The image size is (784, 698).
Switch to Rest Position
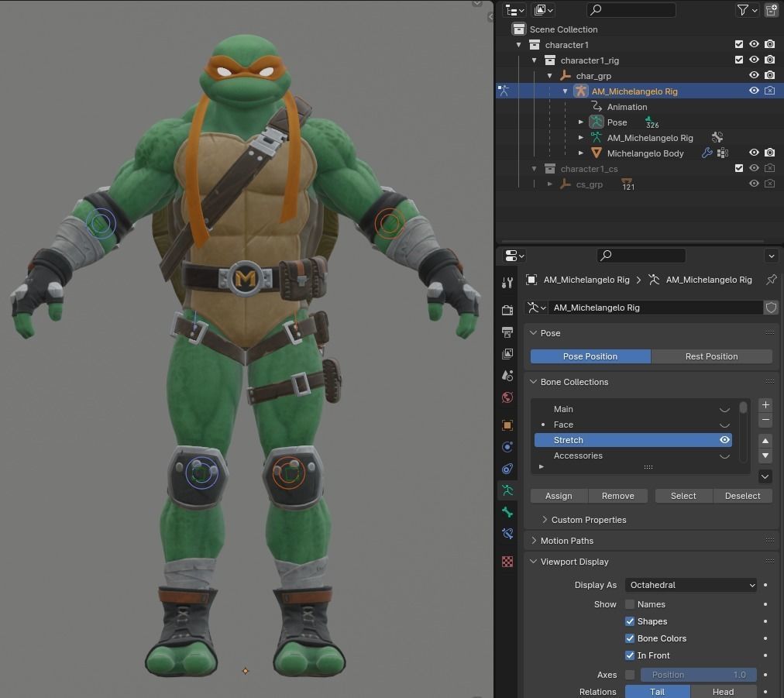click(711, 356)
